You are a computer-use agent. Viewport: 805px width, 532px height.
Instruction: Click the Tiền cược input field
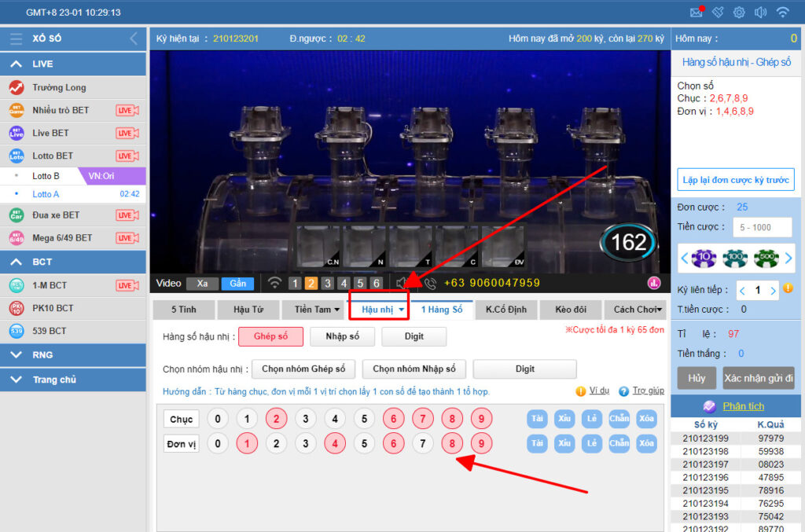763,227
